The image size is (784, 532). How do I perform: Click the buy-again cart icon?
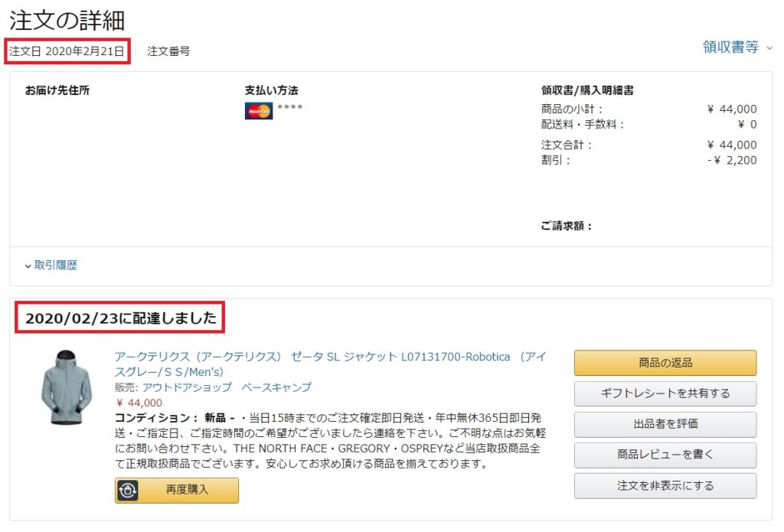tap(128, 490)
